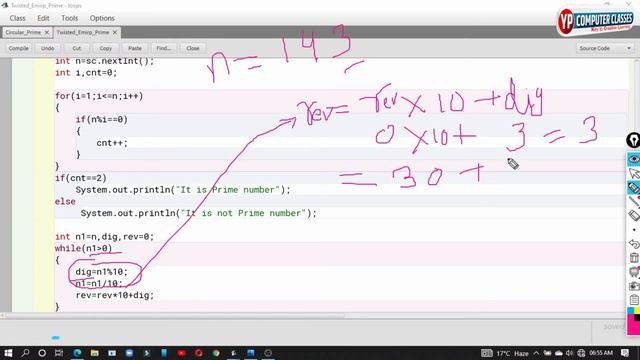Close the Twisted_Emirp_Prime tab

point(115,32)
